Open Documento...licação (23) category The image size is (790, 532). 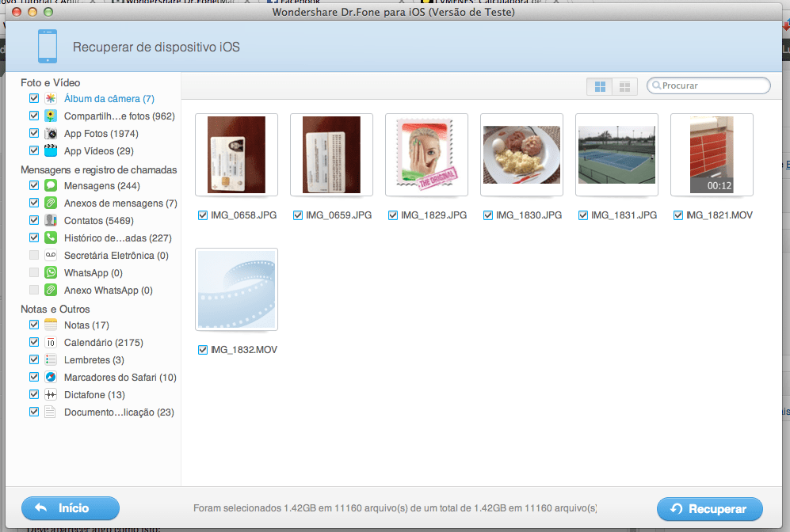click(x=119, y=412)
